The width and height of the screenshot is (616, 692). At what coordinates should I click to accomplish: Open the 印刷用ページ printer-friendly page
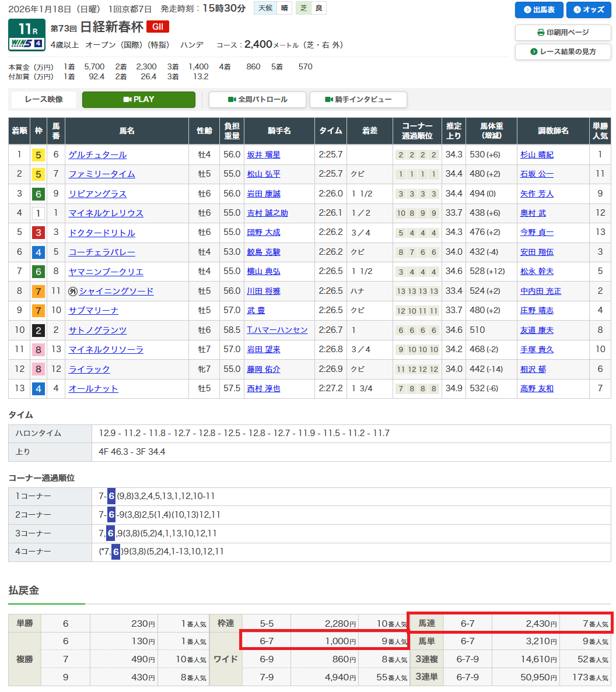point(562,33)
